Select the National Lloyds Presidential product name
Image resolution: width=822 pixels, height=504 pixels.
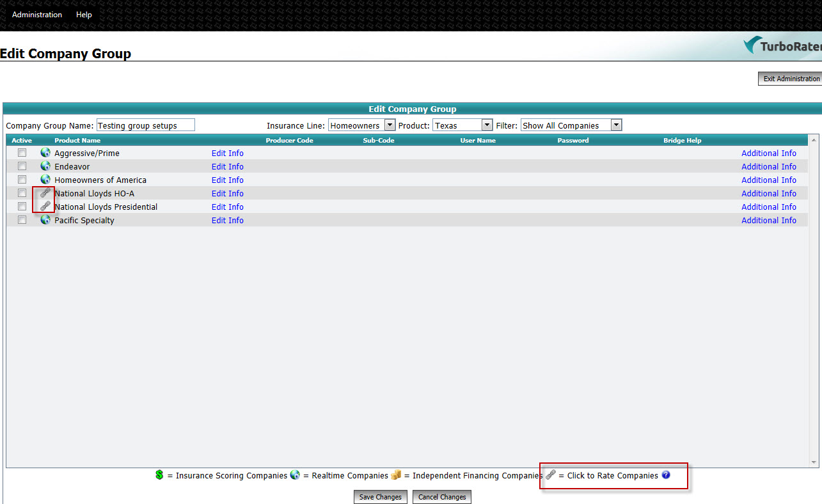[x=106, y=207]
